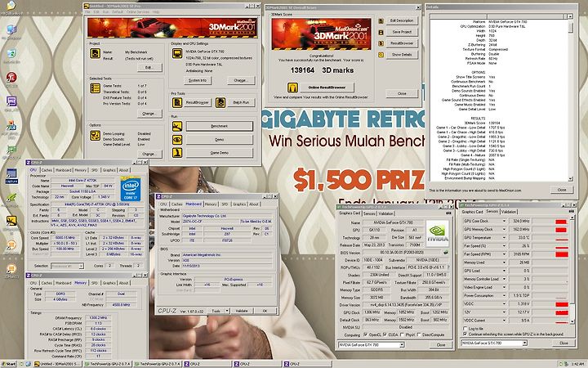Click the screenshot camera icon in GPU-Z Sensors window

point(571,212)
